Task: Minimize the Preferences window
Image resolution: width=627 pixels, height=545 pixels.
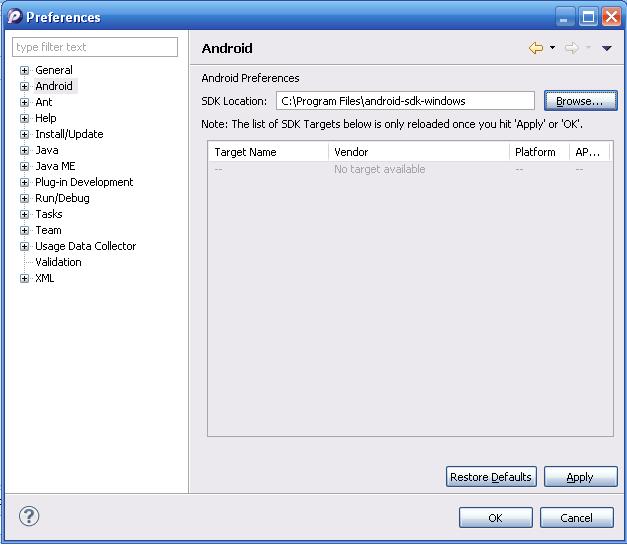Action: 564,17
